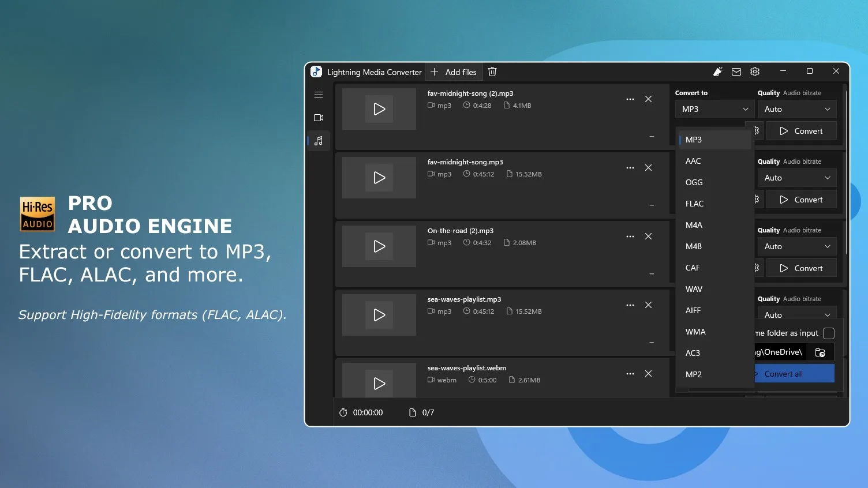This screenshot has height=488, width=868.
Task: Collapse the On-the-road (2).mp3 row dash
Action: (x=652, y=274)
